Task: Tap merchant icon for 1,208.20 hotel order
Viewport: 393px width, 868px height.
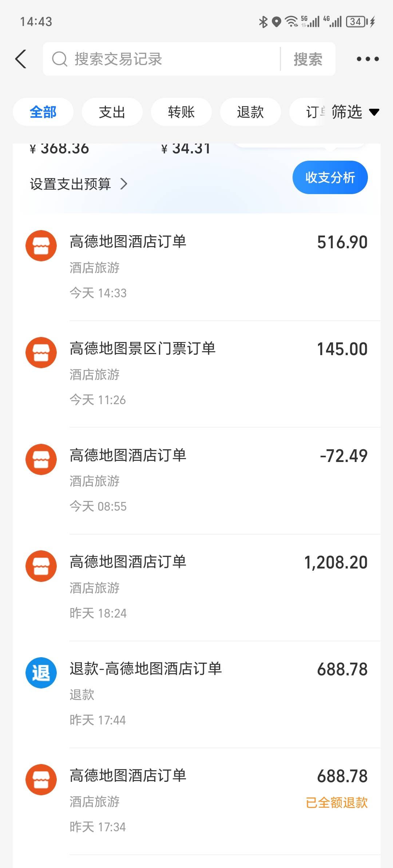Action: 41,566
